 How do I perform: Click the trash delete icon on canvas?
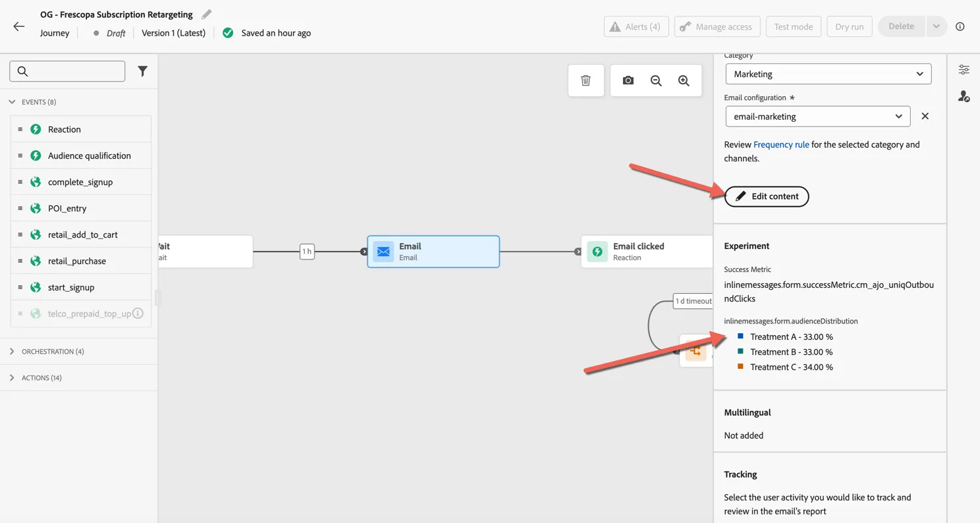click(x=585, y=80)
